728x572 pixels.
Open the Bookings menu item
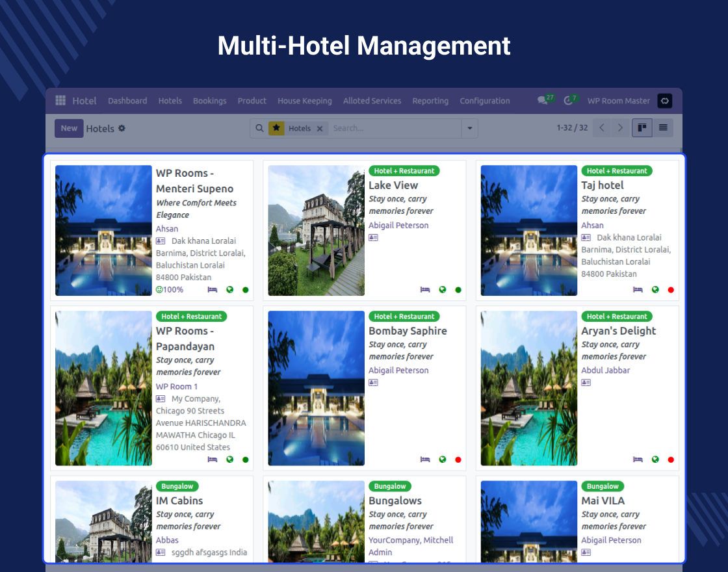pyautogui.click(x=209, y=101)
